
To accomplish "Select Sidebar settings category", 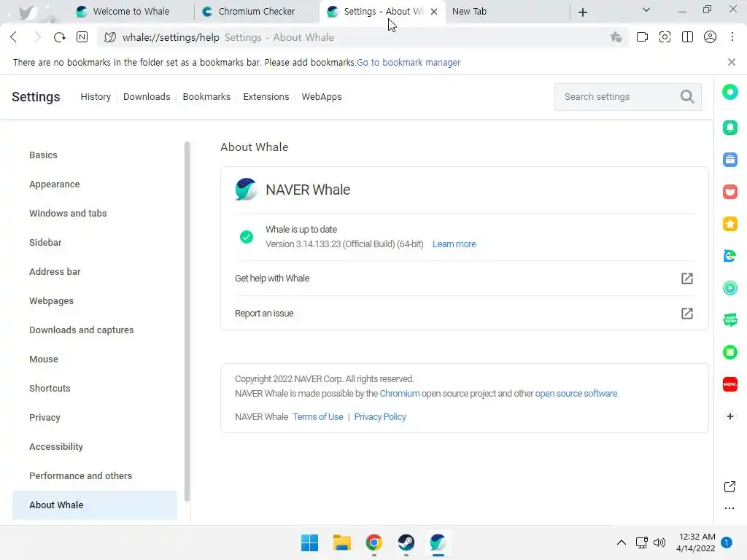I will 95,242.
